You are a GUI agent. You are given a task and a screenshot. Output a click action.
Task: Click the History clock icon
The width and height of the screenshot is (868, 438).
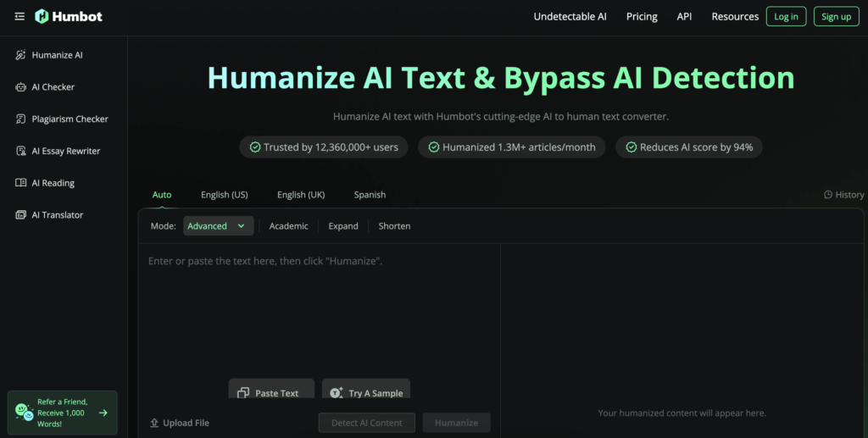coord(828,195)
